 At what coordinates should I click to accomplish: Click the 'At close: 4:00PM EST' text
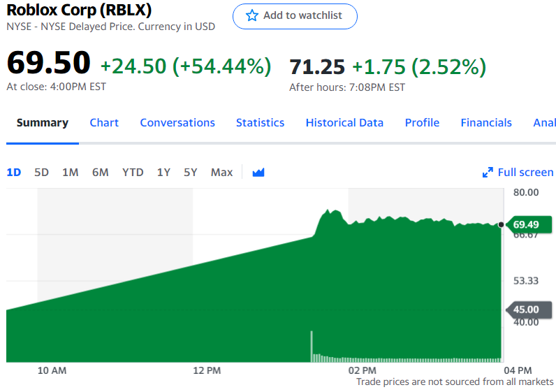click(56, 87)
